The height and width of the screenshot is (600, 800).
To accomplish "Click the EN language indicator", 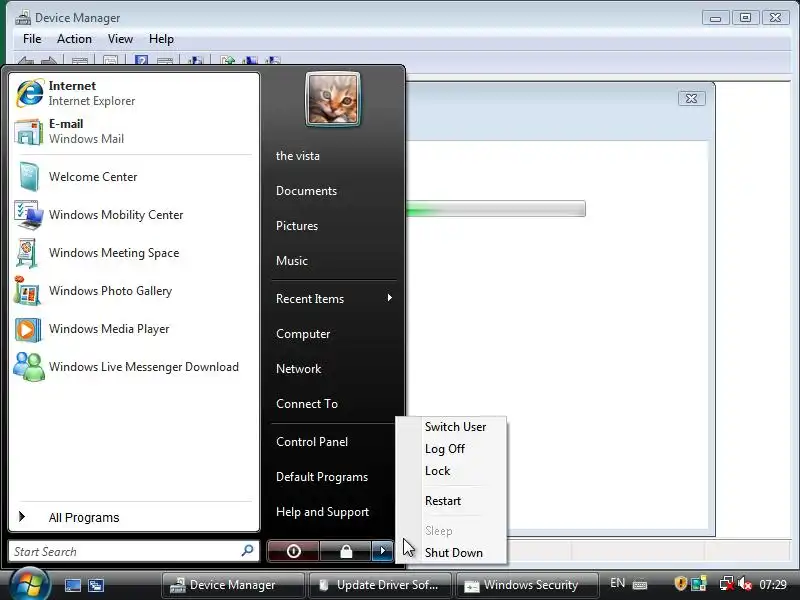I will [617, 583].
